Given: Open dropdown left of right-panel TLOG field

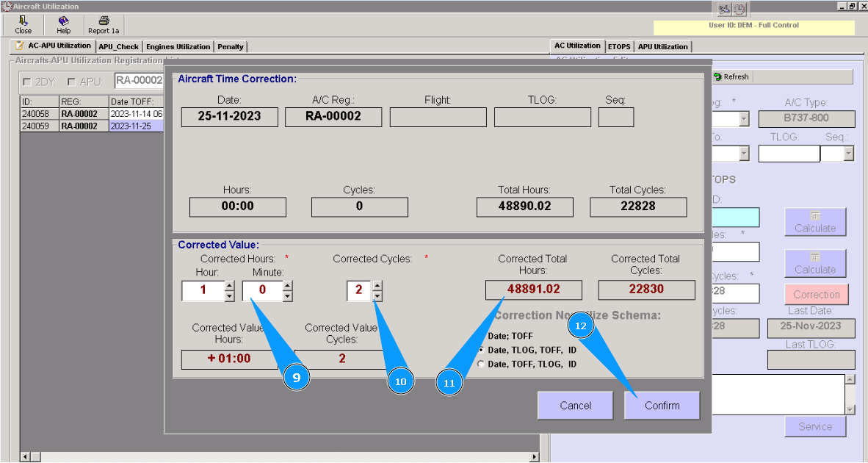Looking at the screenshot, I should coord(744,154).
